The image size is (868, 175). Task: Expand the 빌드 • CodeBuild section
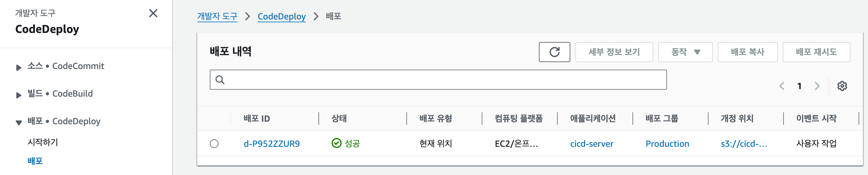coord(19,95)
